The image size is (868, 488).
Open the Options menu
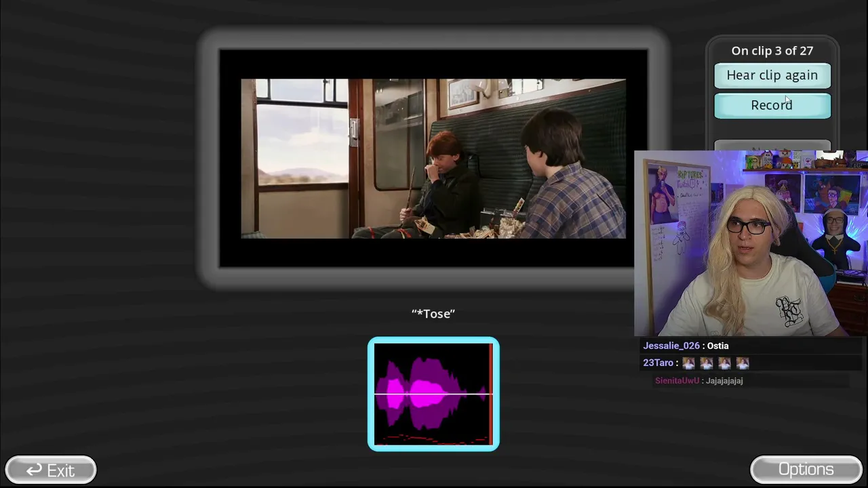[x=806, y=469]
